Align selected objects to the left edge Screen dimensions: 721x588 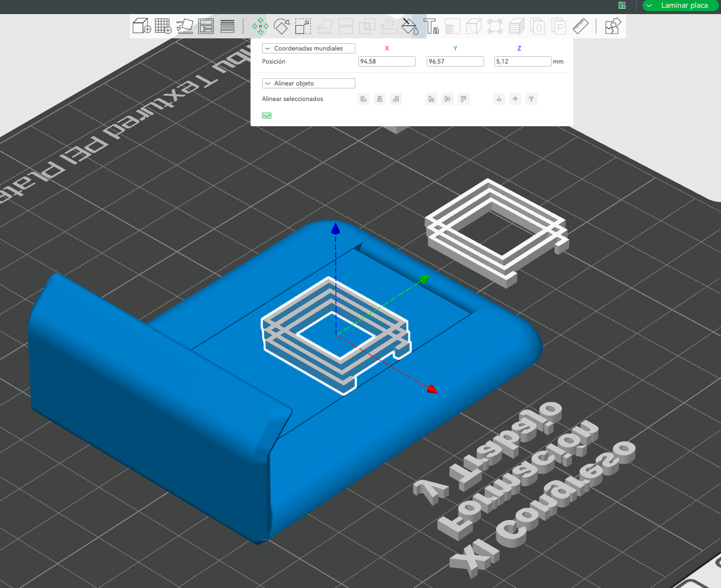coord(363,99)
